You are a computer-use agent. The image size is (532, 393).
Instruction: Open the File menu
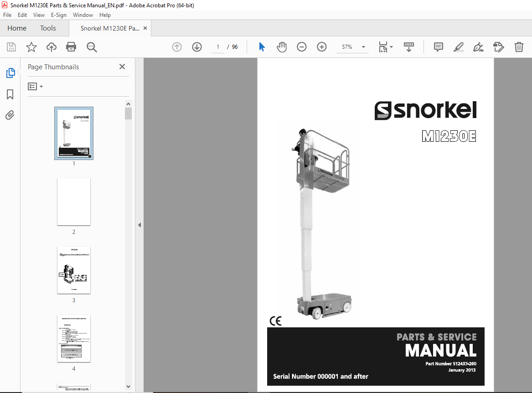pyautogui.click(x=7, y=15)
